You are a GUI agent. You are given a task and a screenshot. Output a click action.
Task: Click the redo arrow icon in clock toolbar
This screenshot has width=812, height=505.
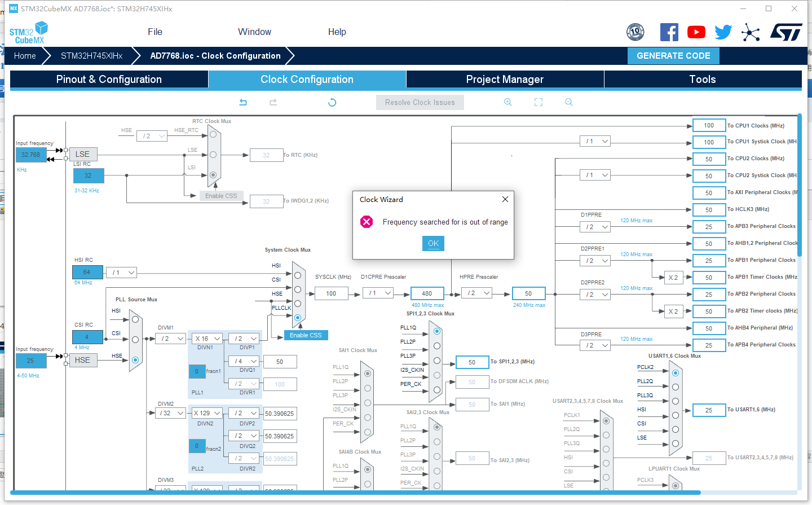pyautogui.click(x=273, y=102)
